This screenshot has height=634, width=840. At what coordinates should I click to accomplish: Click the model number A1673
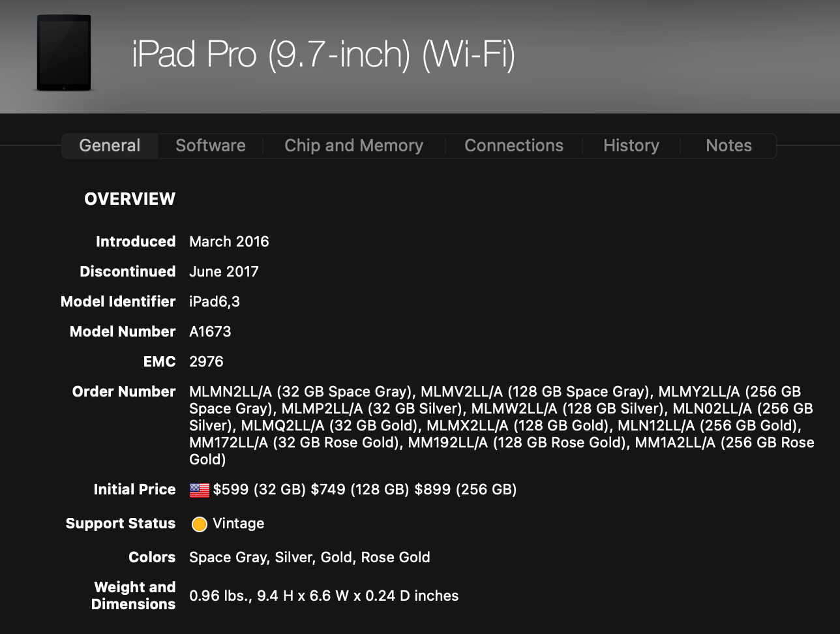point(210,331)
